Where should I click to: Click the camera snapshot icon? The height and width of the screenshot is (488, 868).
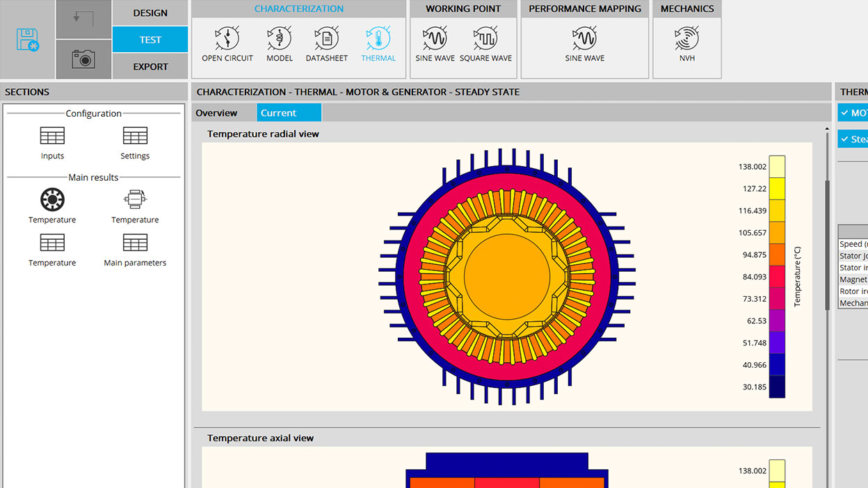pos(83,60)
